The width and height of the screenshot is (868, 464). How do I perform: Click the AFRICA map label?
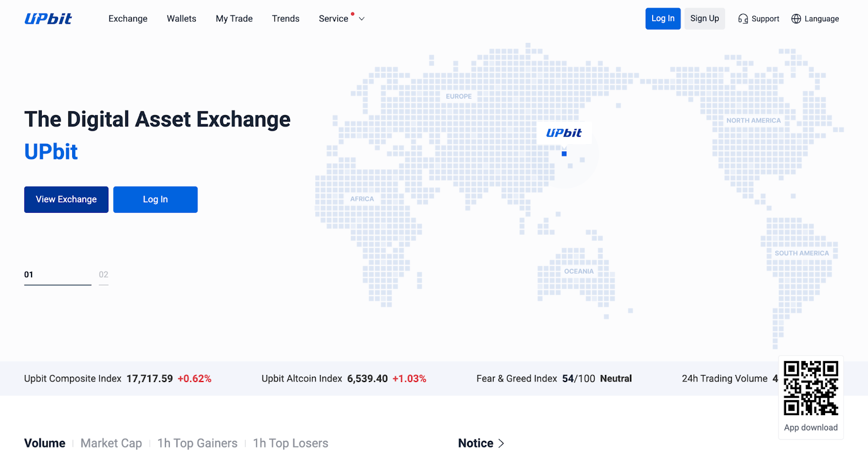pos(362,199)
